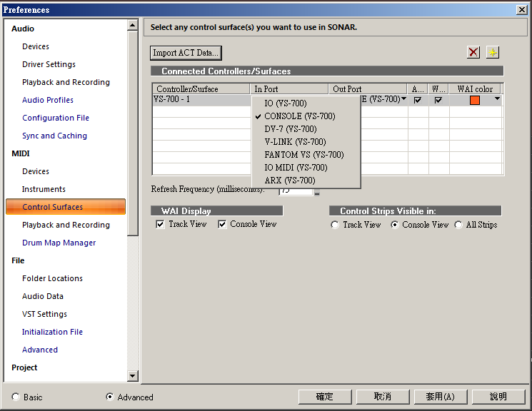Click the orange WAI color swatch
The height and width of the screenshot is (411, 532).
point(475,100)
